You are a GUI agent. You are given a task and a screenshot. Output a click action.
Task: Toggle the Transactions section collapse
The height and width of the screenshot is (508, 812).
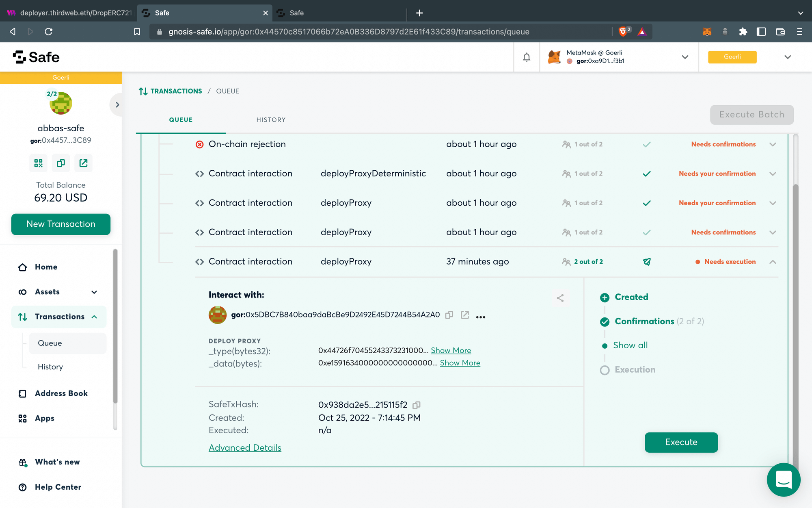tap(95, 316)
